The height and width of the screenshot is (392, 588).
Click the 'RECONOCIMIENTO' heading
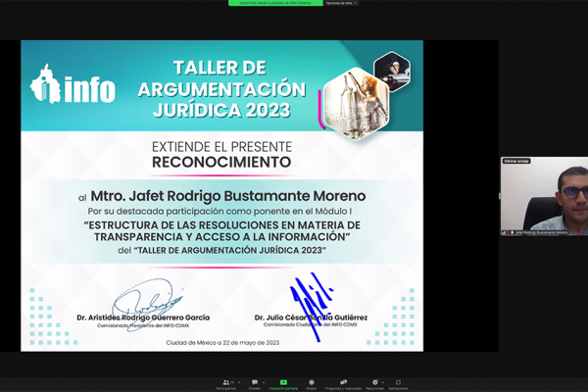[221, 162]
